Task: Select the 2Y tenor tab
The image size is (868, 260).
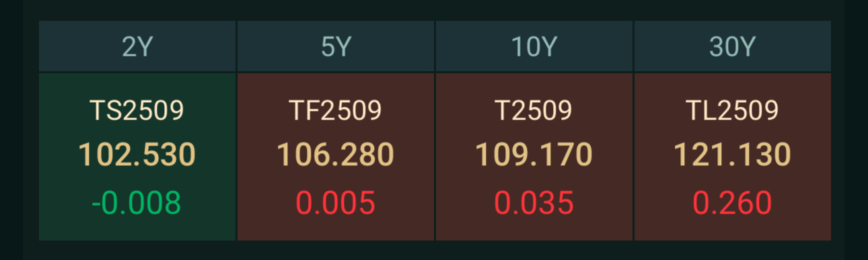Action: click(137, 46)
